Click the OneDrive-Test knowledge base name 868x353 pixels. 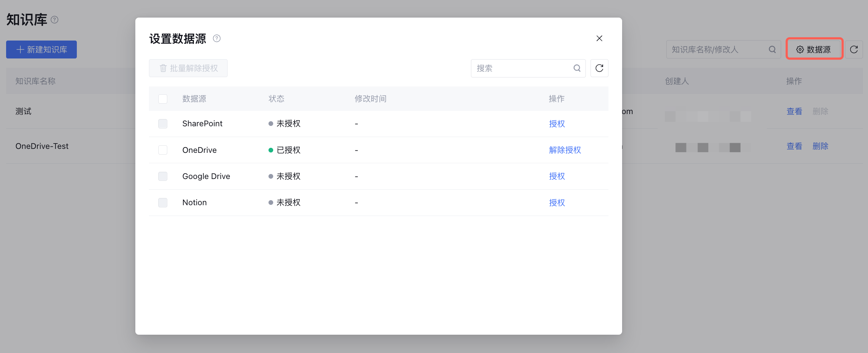tap(42, 146)
